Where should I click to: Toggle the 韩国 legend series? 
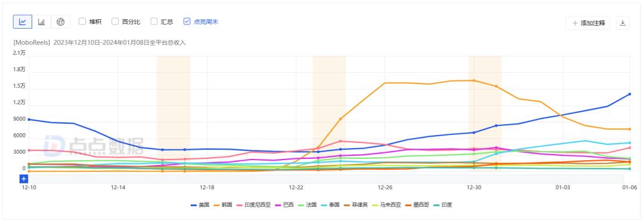pos(223,205)
